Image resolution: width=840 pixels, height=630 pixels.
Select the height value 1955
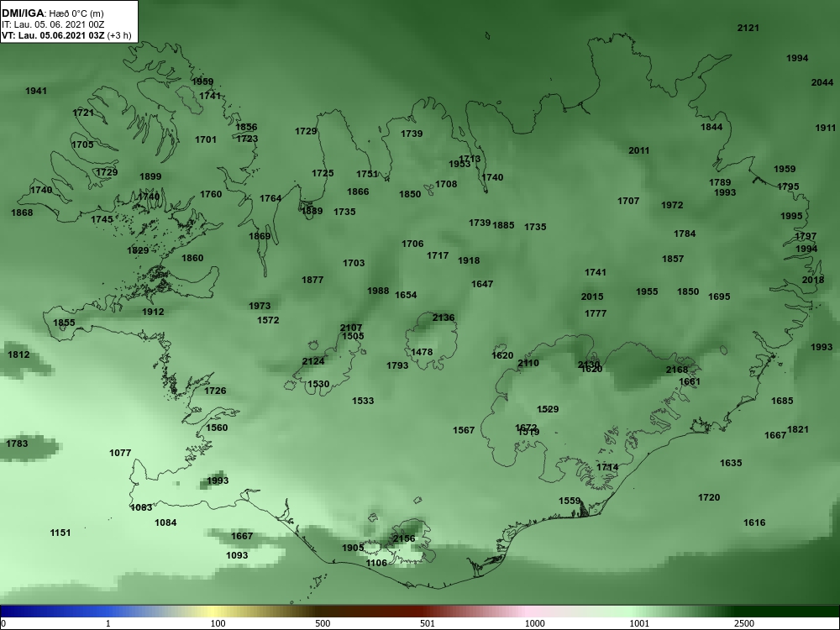click(x=647, y=292)
